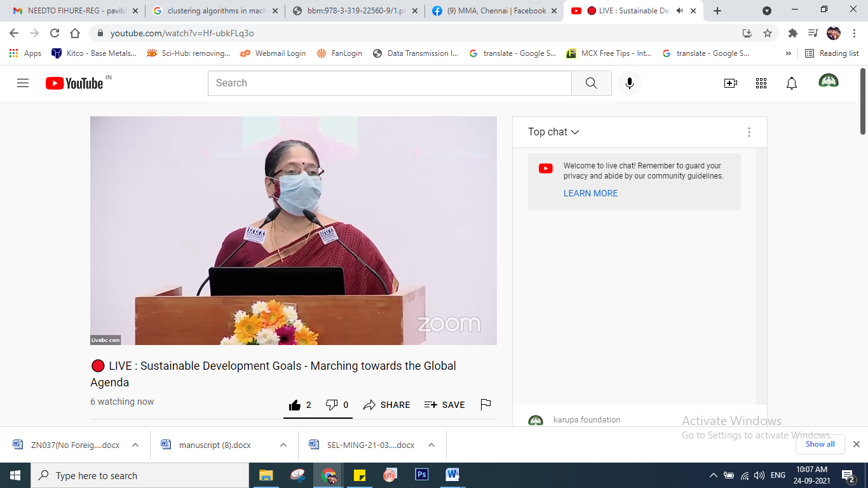
Task: Open the YouTube hamburger guide menu
Action: coord(23,83)
